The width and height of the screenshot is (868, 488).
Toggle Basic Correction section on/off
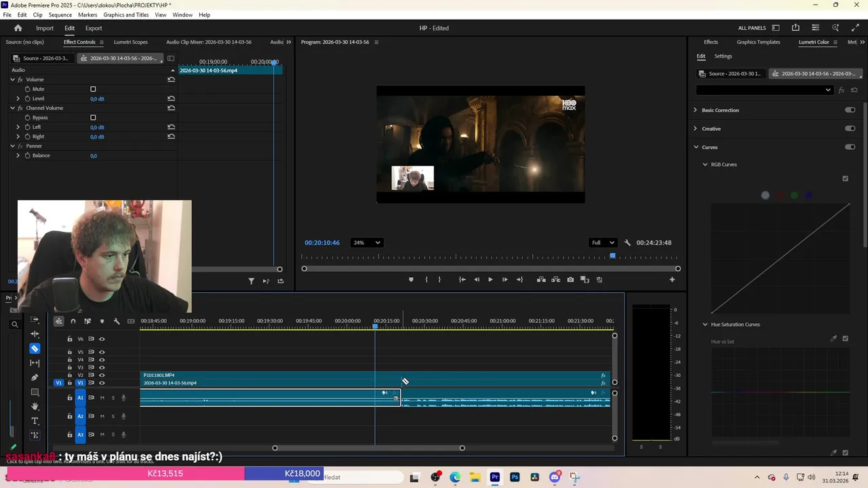point(850,110)
